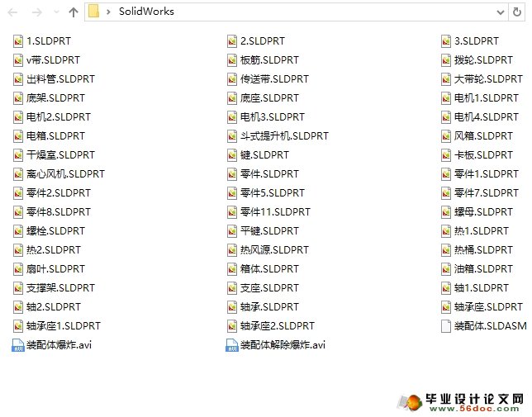
Task: Select the 装配体爆炸.avi video icon
Action: 18,345
